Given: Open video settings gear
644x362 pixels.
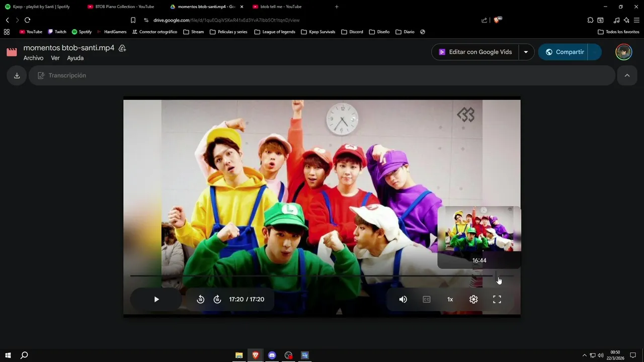Looking at the screenshot, I should pos(473,299).
